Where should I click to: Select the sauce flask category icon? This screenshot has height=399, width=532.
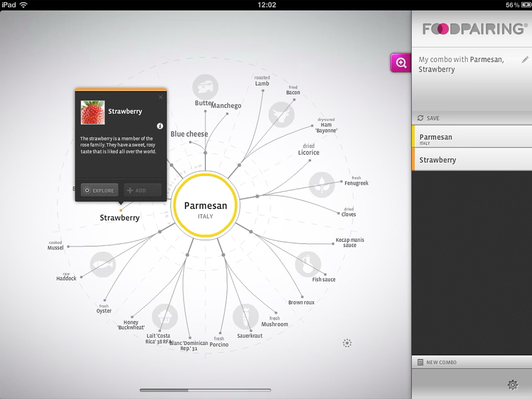(x=308, y=264)
